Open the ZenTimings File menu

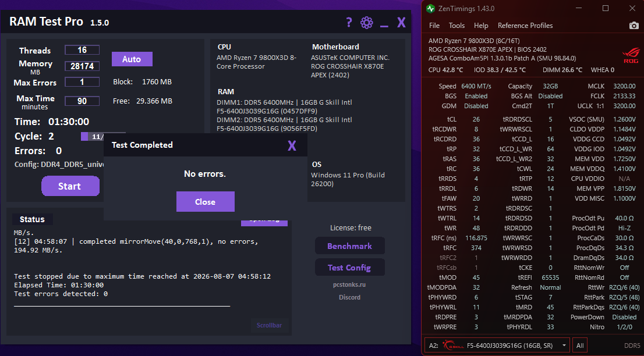(x=434, y=26)
